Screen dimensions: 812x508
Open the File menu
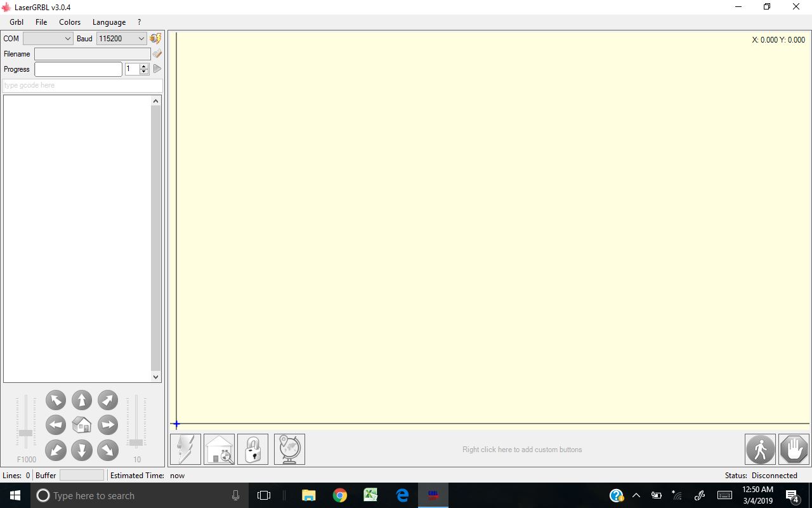(x=41, y=22)
